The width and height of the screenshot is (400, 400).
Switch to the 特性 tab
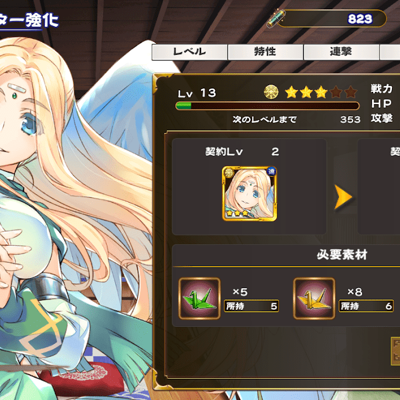[x=265, y=52]
